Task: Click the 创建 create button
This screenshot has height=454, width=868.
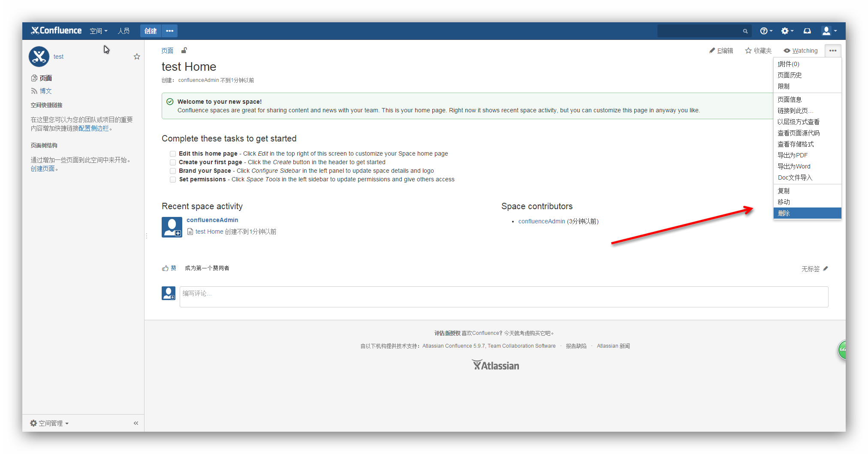Action: [151, 31]
